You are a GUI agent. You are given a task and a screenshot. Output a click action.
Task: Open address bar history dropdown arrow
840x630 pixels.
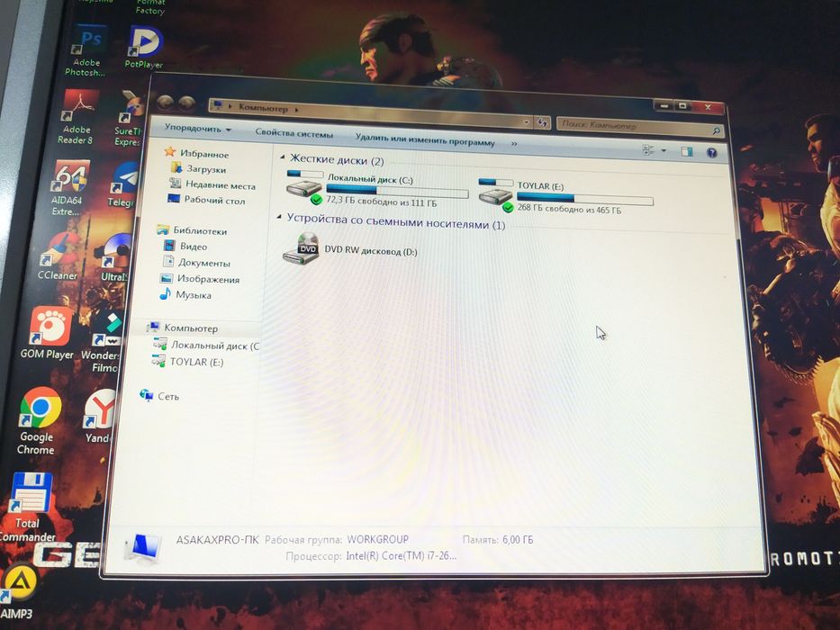coord(527,122)
